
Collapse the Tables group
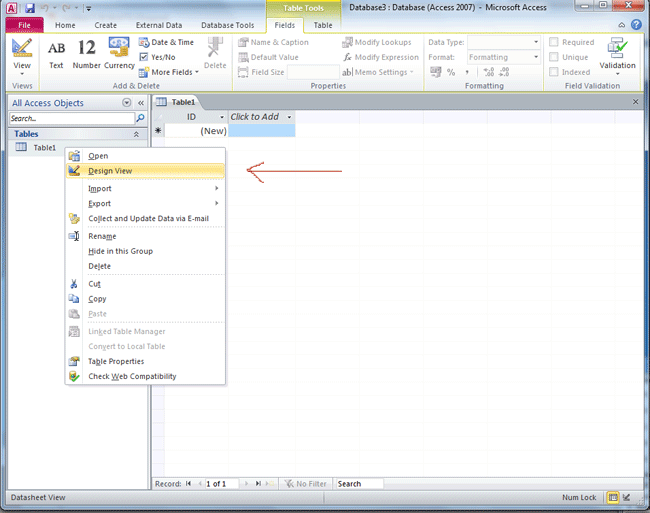tap(136, 134)
